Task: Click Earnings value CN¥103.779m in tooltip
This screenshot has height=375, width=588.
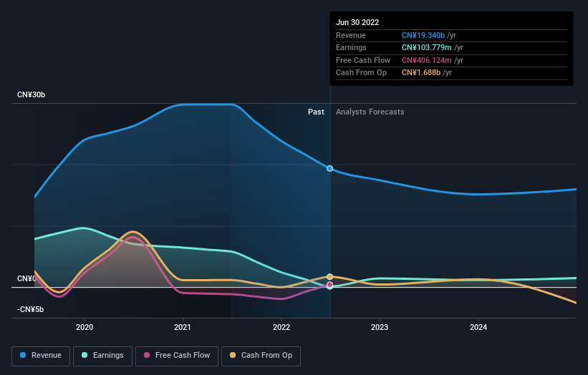Action: 426,47
